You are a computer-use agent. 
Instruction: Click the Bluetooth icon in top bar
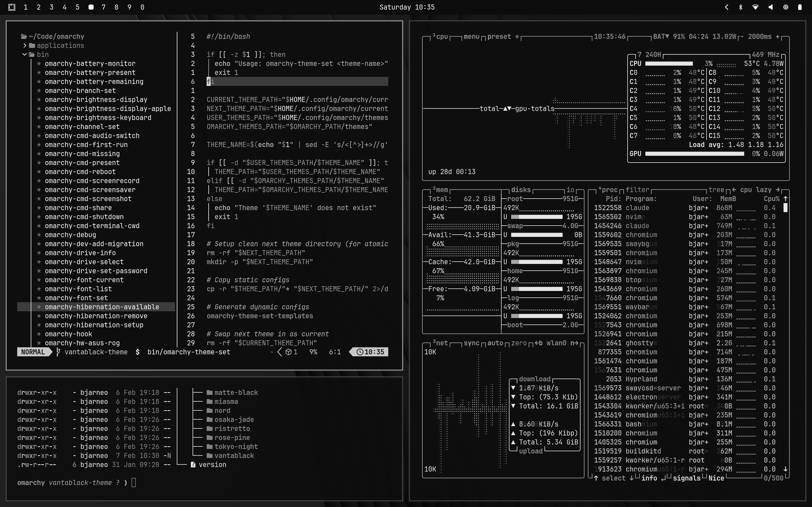click(741, 7)
